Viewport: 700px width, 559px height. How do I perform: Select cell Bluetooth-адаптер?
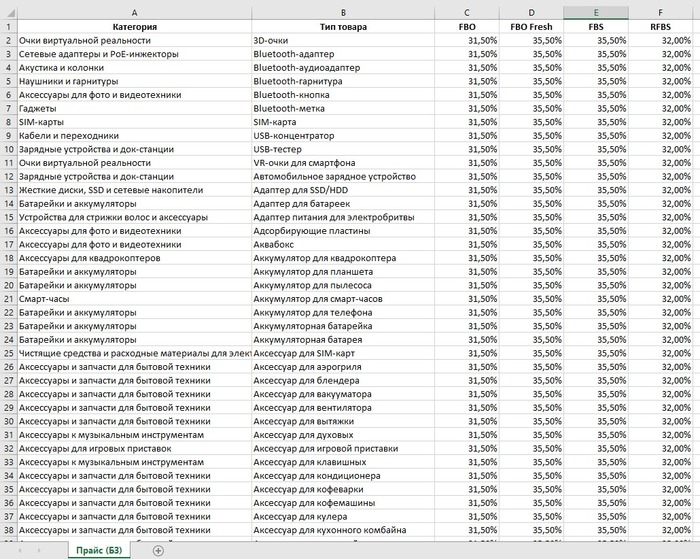343,54
